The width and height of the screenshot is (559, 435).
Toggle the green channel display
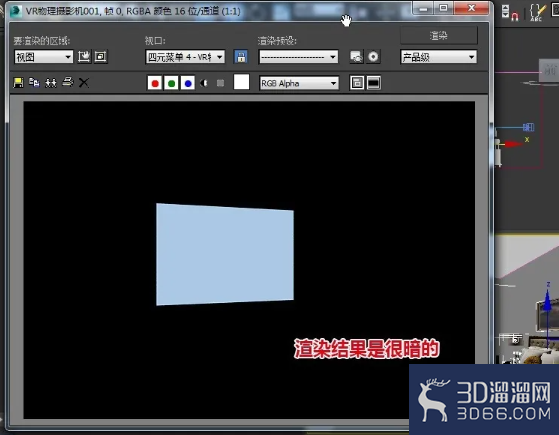[171, 83]
